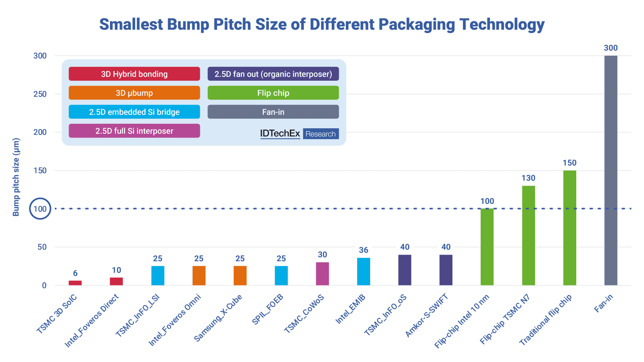Select the TSMC_InFO_oS bar
The height and width of the screenshot is (362, 644).
coord(405,270)
